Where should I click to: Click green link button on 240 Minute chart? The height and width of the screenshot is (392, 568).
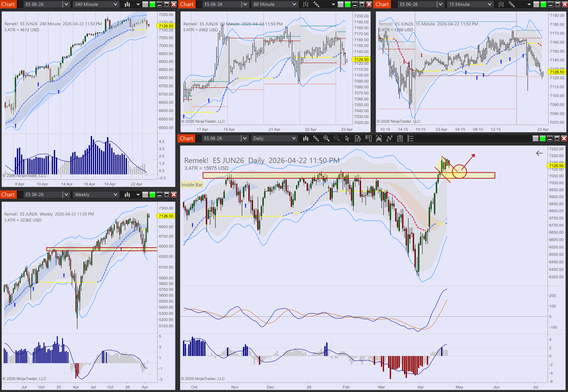tap(152, 4)
